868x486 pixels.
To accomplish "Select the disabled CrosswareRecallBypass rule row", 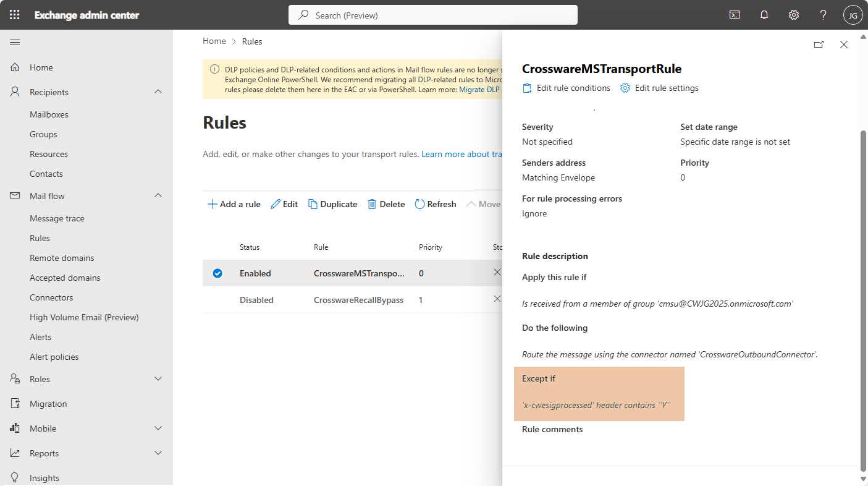I will (358, 300).
